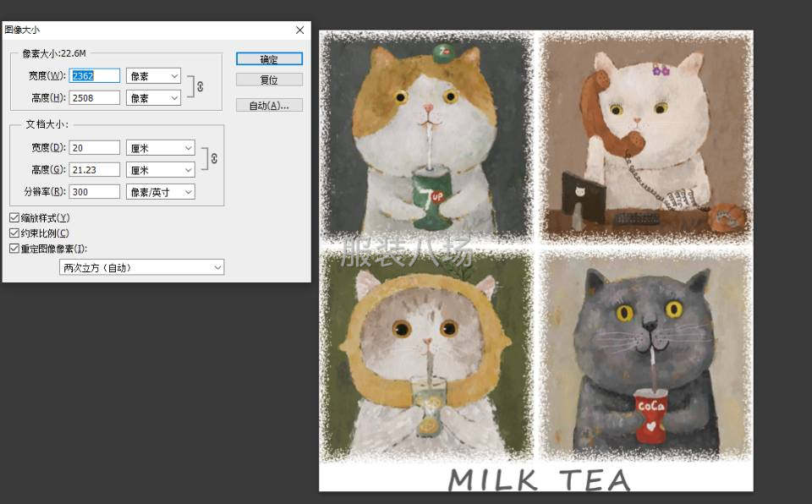The width and height of the screenshot is (812, 504).
Task: Toggle the 重定图像像素 (Resample Image) checkbox
Action: coord(14,249)
